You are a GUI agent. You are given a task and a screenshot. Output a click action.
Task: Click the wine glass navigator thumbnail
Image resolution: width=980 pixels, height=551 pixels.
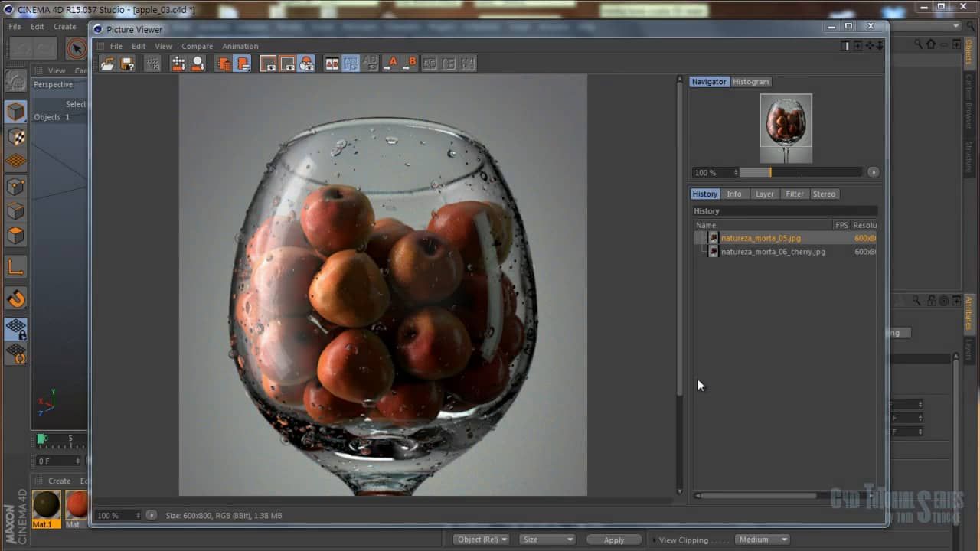[786, 128]
